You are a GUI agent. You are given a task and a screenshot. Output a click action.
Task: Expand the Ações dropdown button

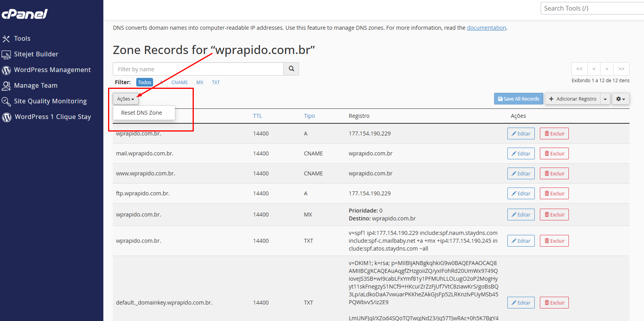pos(126,99)
